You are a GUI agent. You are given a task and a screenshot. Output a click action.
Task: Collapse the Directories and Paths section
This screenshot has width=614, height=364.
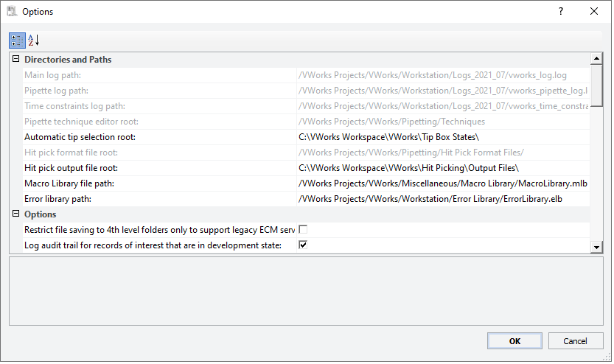15,59
